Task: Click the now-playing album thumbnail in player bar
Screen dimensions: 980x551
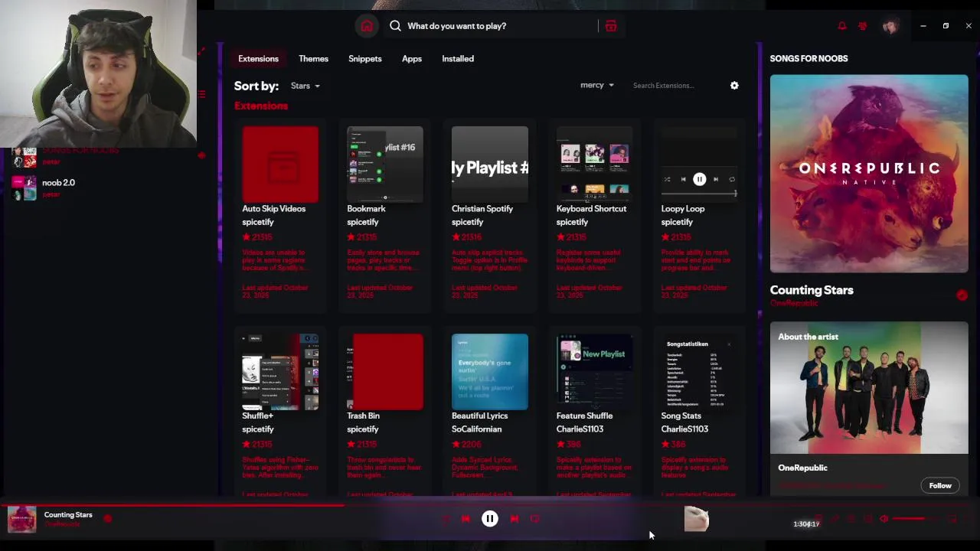Action: [21, 519]
